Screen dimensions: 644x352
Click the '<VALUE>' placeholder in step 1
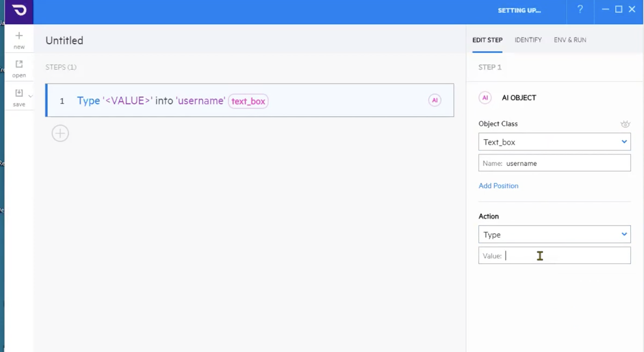[128, 101]
